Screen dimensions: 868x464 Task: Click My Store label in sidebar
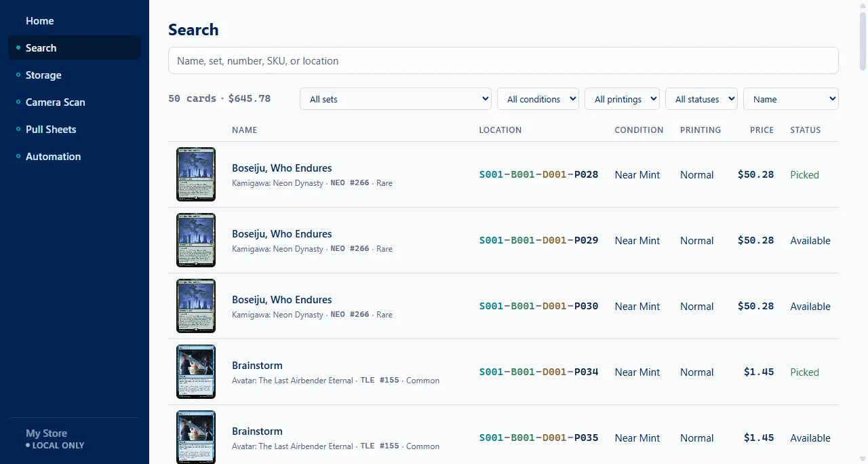pyautogui.click(x=46, y=433)
